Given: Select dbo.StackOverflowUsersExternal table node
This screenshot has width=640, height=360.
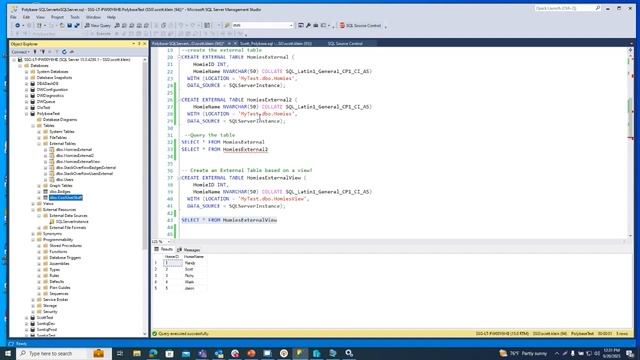Looking at the screenshot, I should click(x=84, y=173).
